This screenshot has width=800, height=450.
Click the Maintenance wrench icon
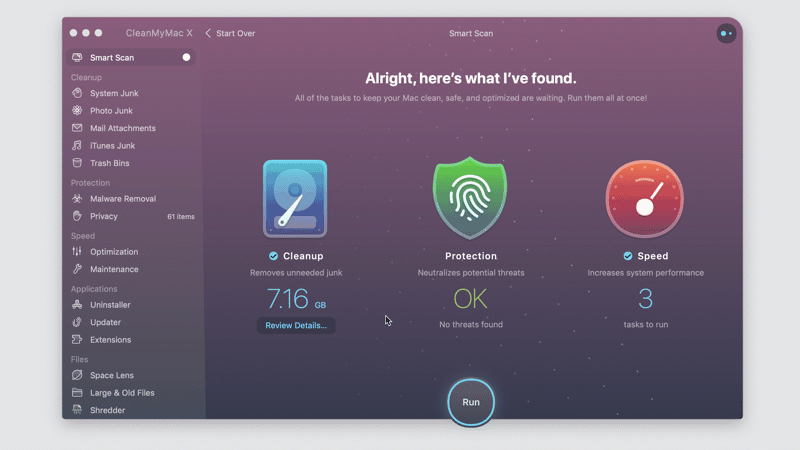point(77,269)
